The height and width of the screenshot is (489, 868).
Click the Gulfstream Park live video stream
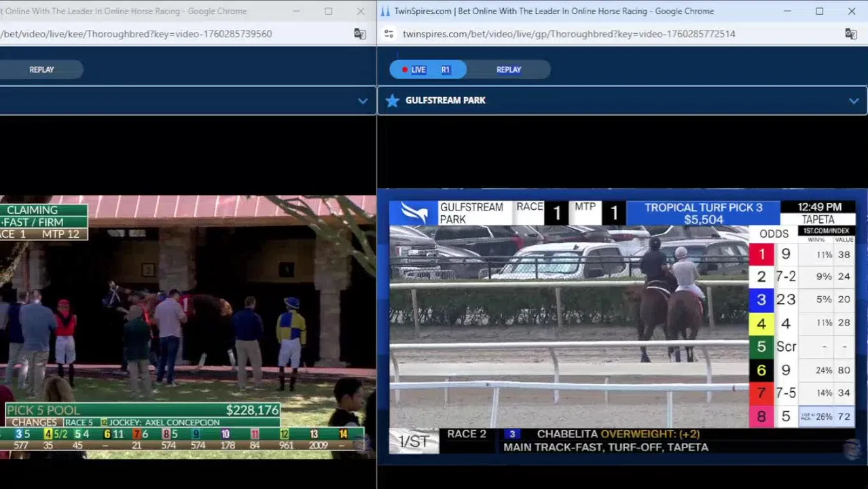(x=622, y=326)
